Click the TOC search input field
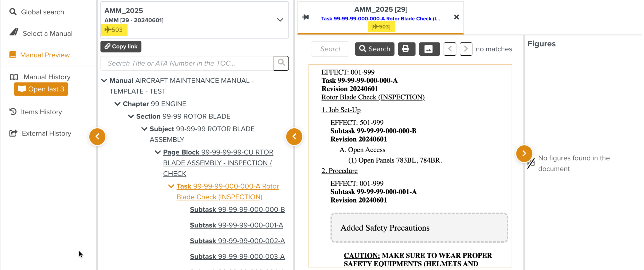The height and width of the screenshot is (270, 644). (187, 63)
